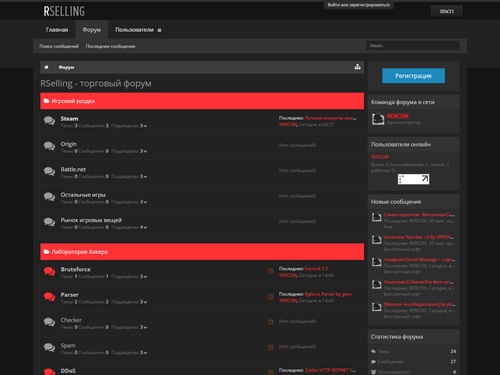Open Поиск сообщений sub-navigation link
500x375 pixels.
[x=59, y=46]
